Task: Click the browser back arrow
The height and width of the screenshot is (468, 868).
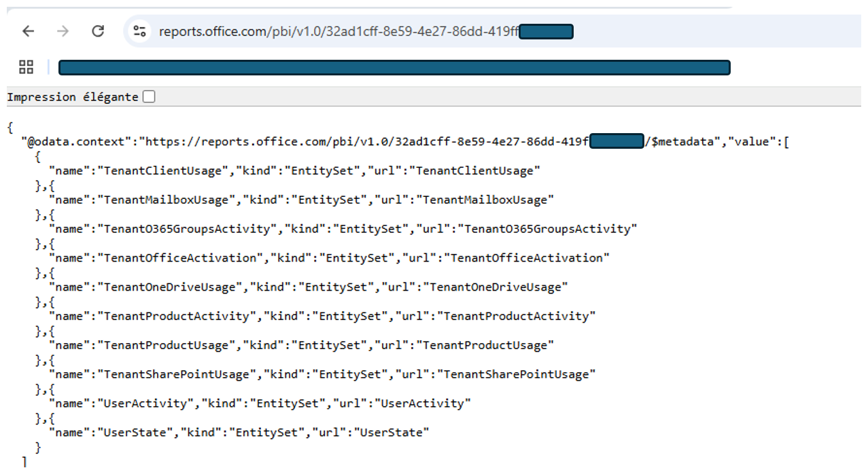Action: point(28,31)
